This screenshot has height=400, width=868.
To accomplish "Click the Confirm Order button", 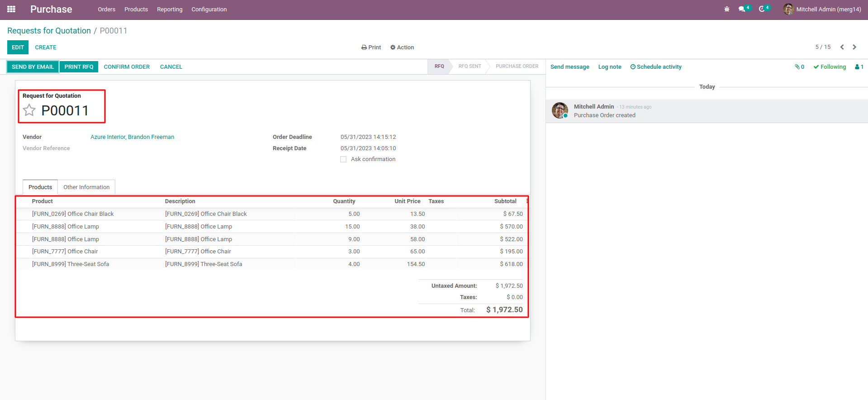I will click(127, 67).
